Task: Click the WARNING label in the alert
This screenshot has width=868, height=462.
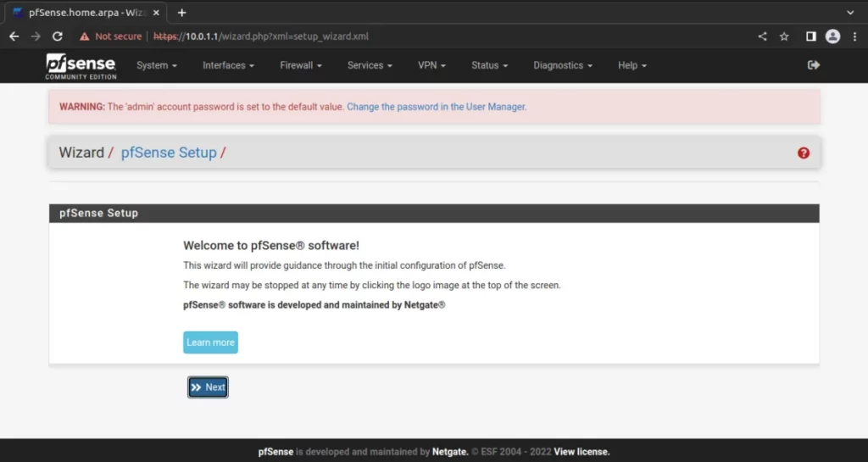Action: [x=82, y=107]
